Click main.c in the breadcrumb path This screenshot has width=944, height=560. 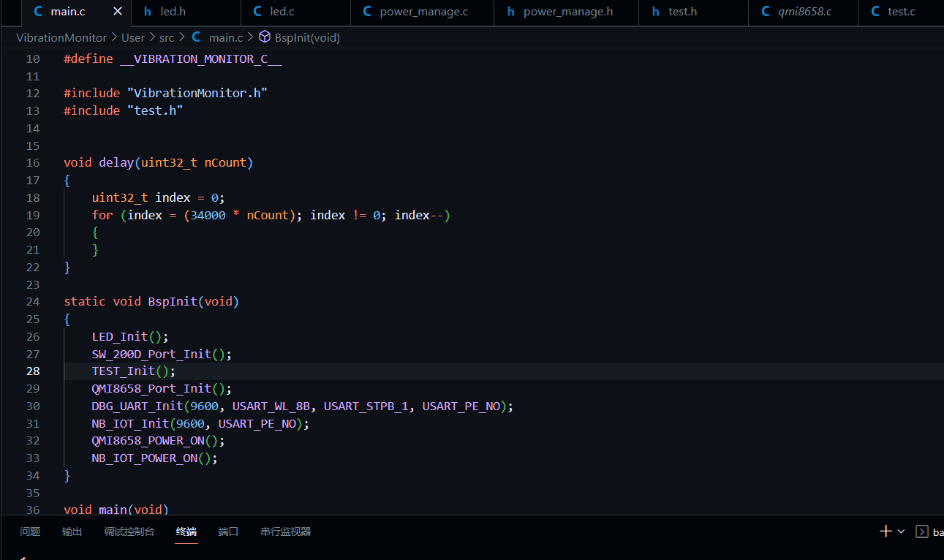pos(226,37)
